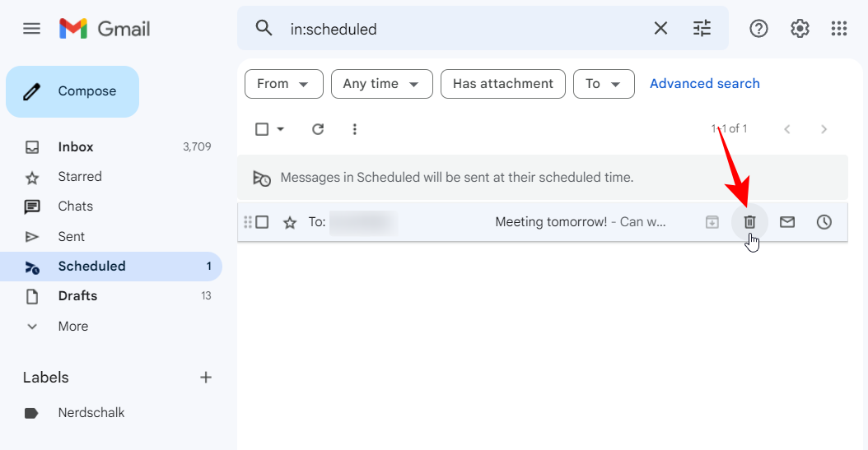Open the Google apps grid
The height and width of the screenshot is (450, 868).
point(839,29)
